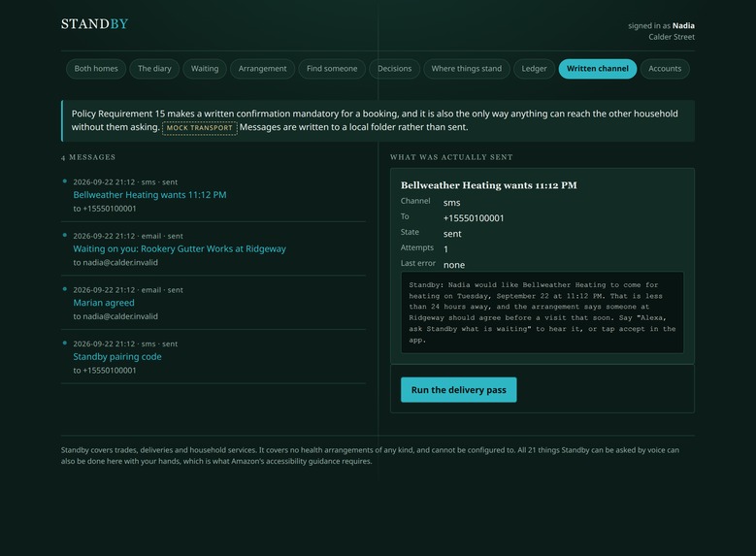Click the Standby logo
The height and width of the screenshot is (556, 756).
pos(94,23)
